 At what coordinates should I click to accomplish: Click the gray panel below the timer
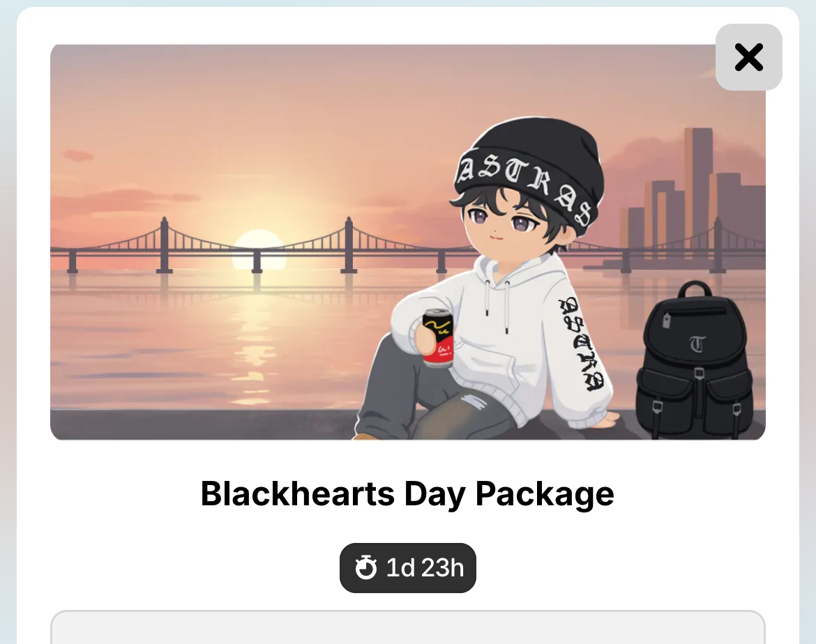click(x=407, y=627)
